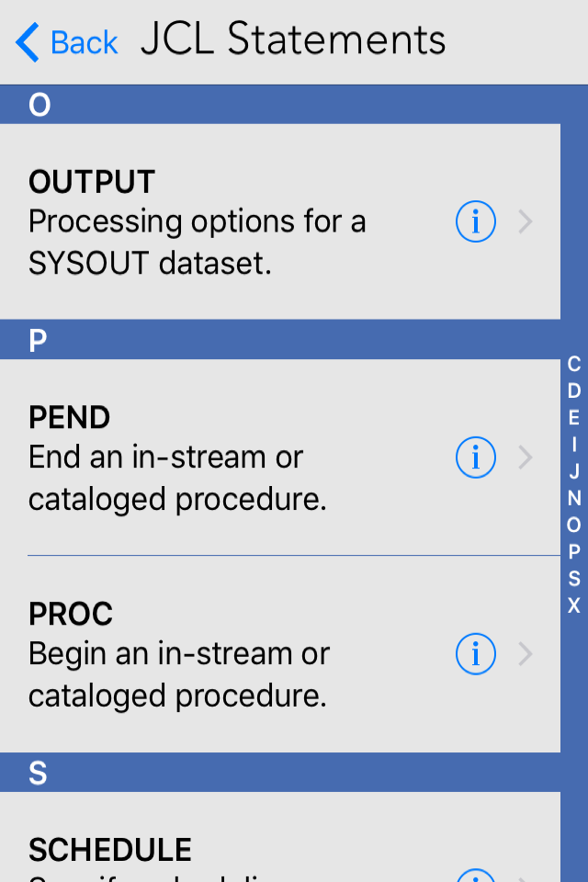Tap index letter X in sidebar
This screenshot has width=588, height=882.
pyautogui.click(x=574, y=605)
